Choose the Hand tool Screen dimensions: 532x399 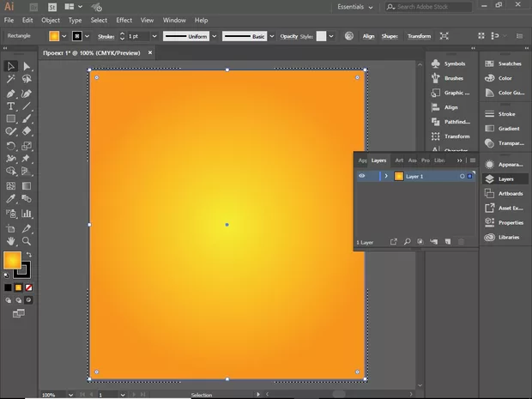[11, 241]
